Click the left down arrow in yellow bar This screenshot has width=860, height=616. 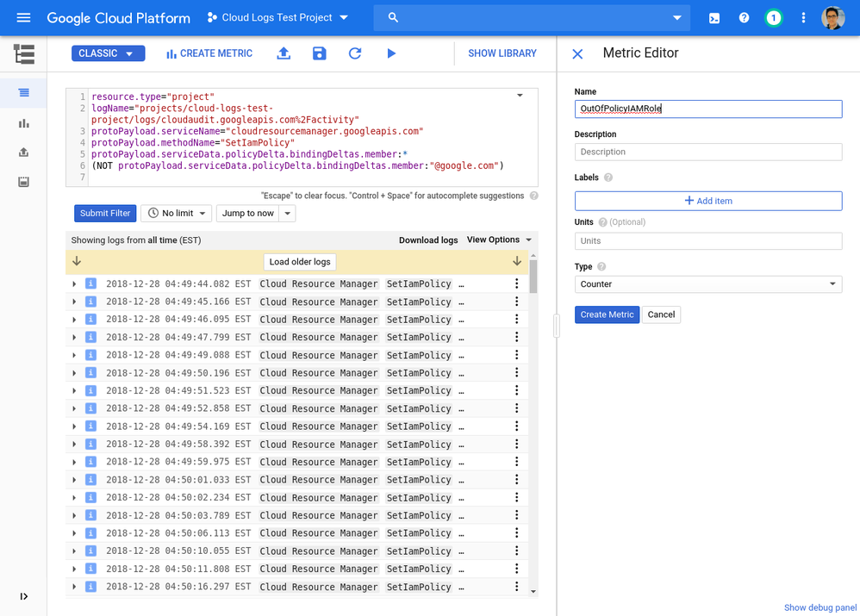point(77,261)
